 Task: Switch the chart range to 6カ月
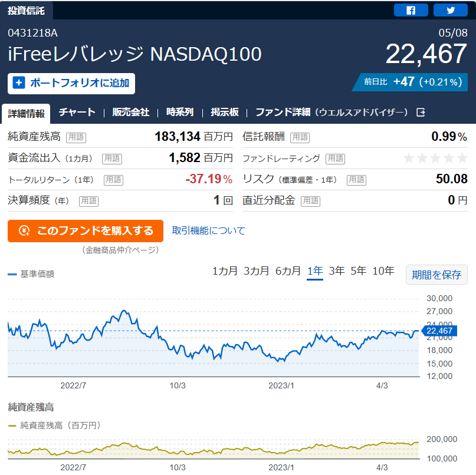(288, 271)
